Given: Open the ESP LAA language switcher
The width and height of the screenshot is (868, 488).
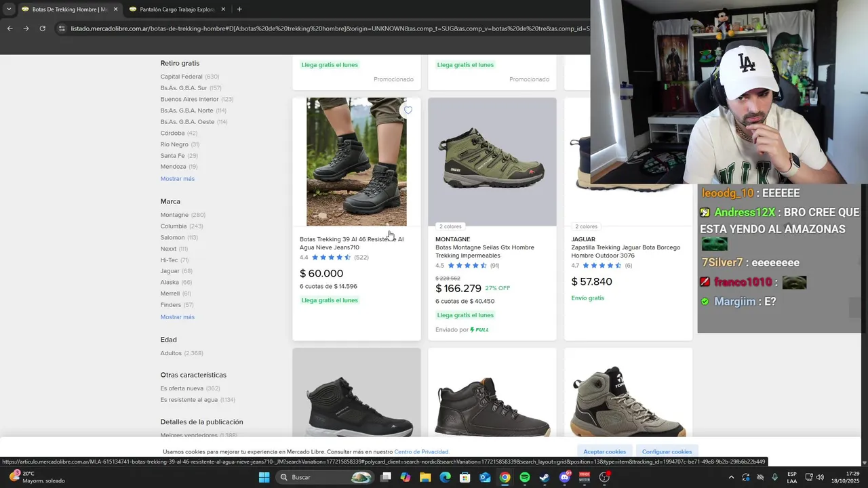Looking at the screenshot, I should coord(792,477).
